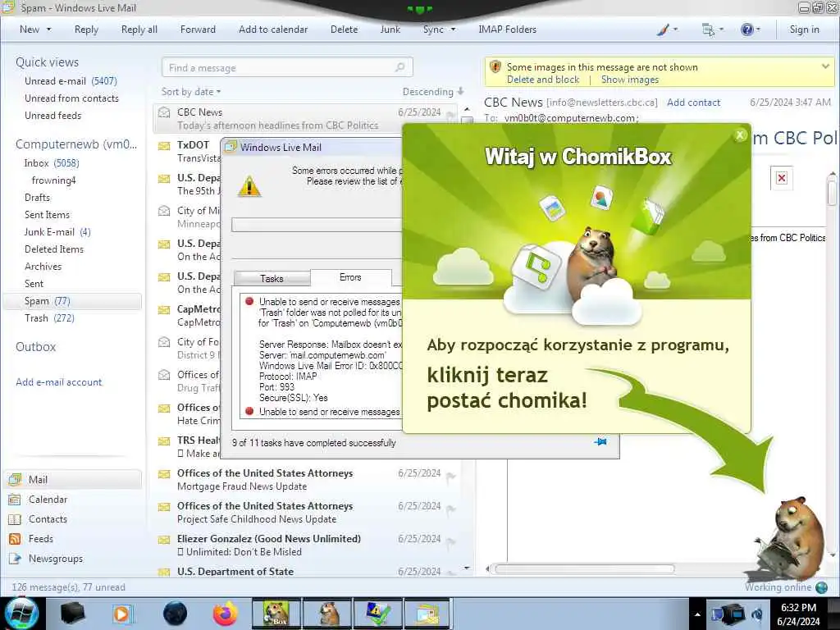
Task: Open the New dropdown arrow
Action: (48, 30)
